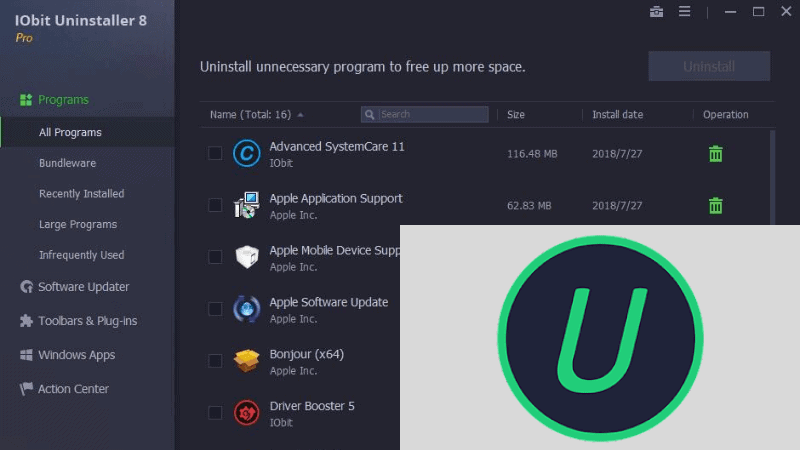Open the hamburger options menu

(x=684, y=11)
